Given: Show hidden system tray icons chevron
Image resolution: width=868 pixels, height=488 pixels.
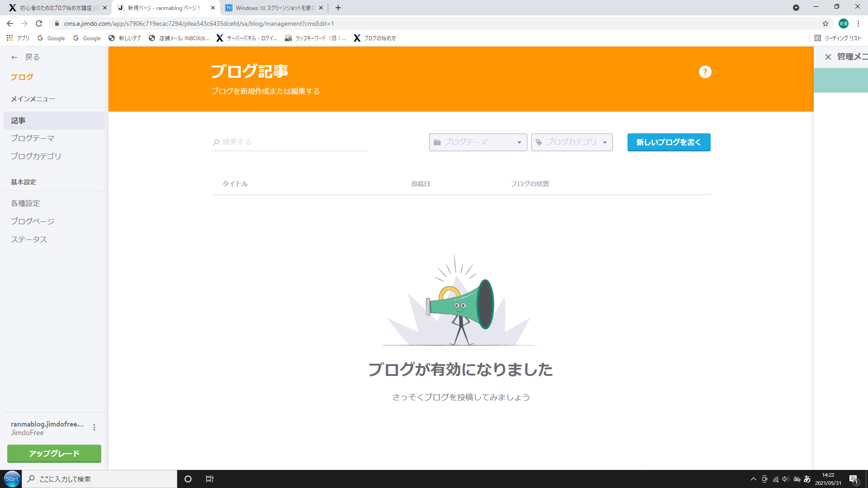Looking at the screenshot, I should [x=753, y=479].
